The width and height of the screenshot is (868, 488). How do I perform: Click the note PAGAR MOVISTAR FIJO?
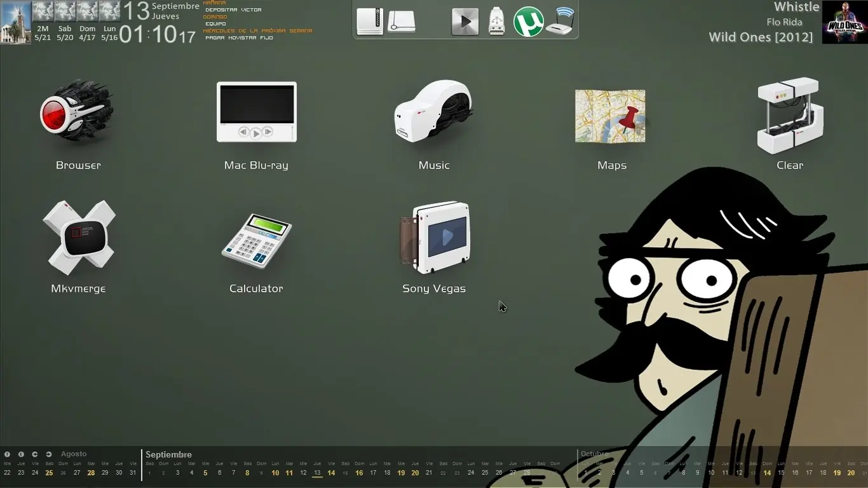pyautogui.click(x=239, y=38)
